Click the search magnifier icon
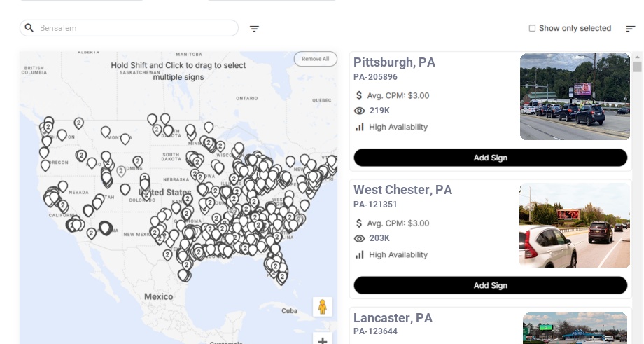 (x=29, y=28)
